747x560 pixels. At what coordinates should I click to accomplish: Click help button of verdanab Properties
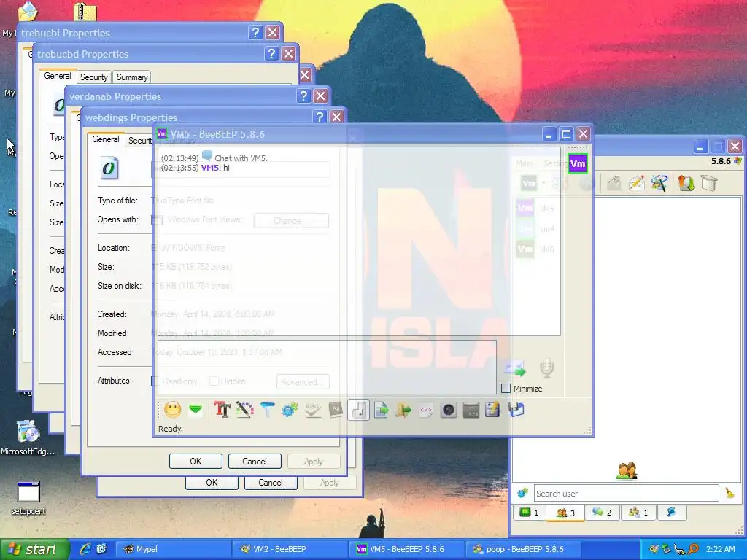303,96
